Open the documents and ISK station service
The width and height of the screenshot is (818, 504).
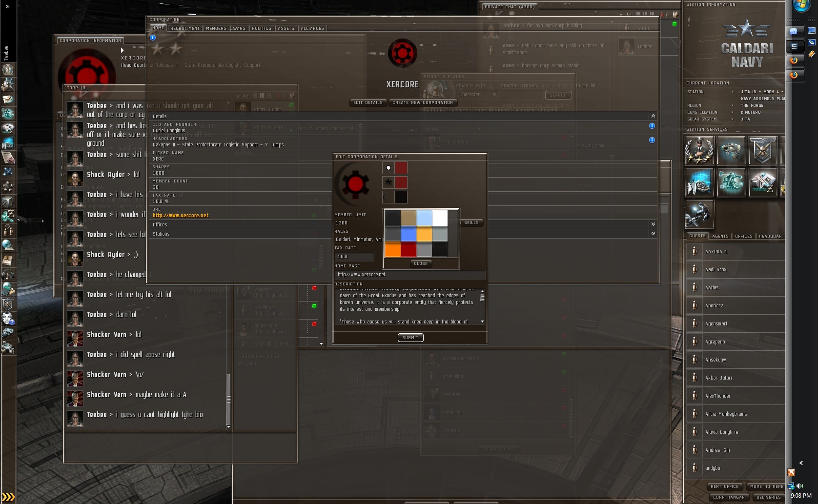click(763, 182)
